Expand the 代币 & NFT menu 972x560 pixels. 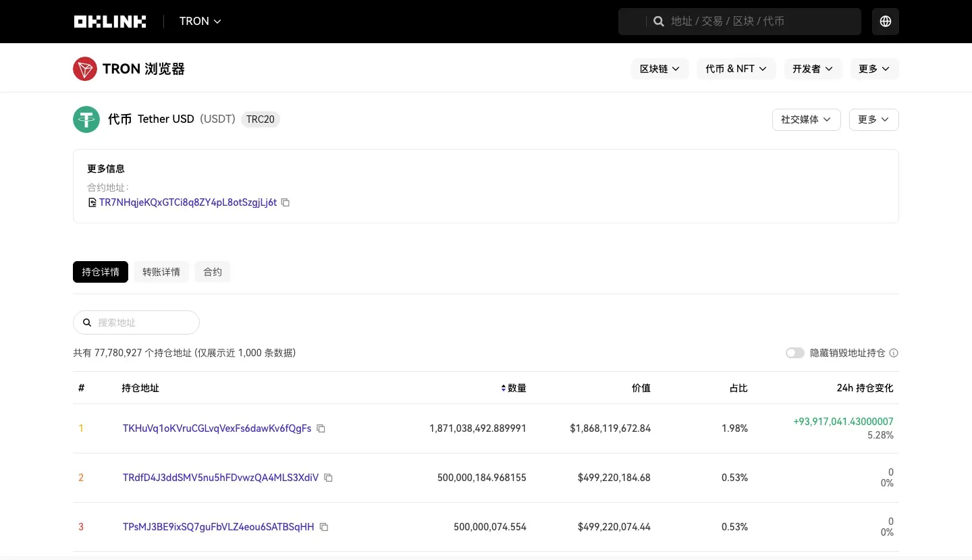(736, 69)
